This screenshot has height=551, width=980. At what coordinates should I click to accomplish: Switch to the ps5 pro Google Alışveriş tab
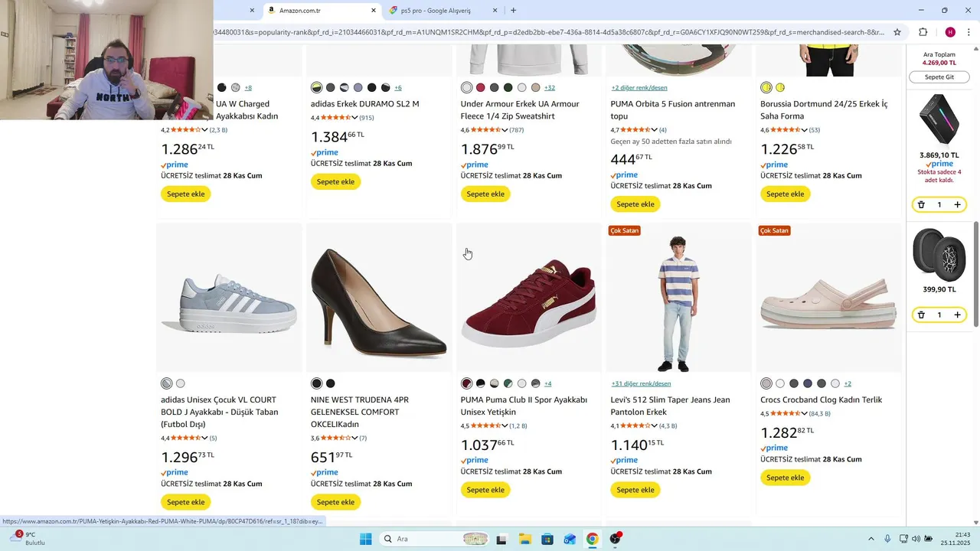pyautogui.click(x=436, y=11)
